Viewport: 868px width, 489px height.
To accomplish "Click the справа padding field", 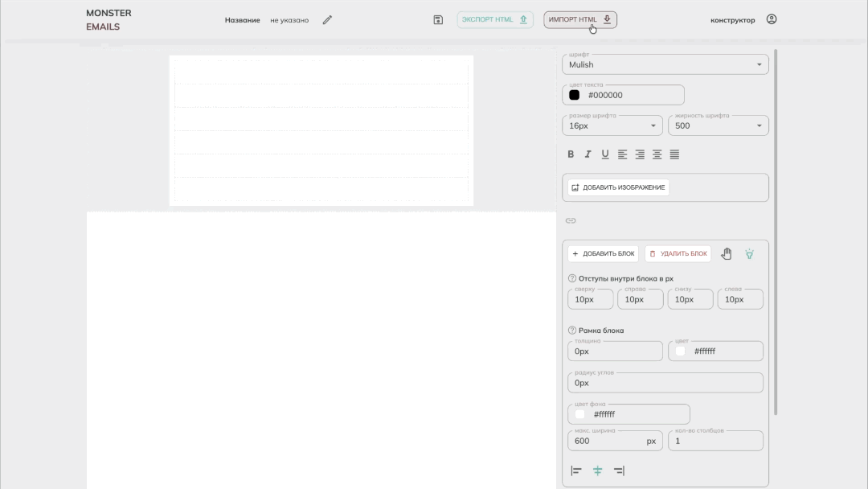I will pos(640,299).
